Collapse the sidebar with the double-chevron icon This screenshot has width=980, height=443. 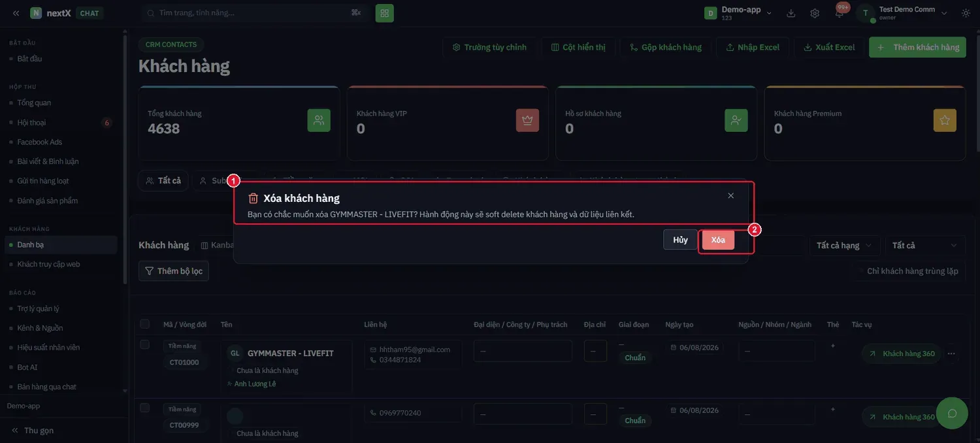click(16, 13)
